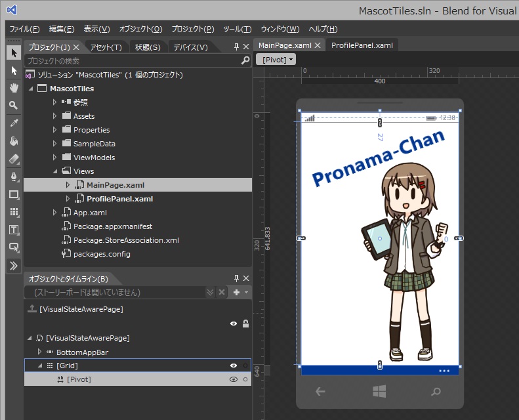Viewport: 519px width, 420px height.
Task: Open the storyboard options dropdown arrow
Action: 246,292
